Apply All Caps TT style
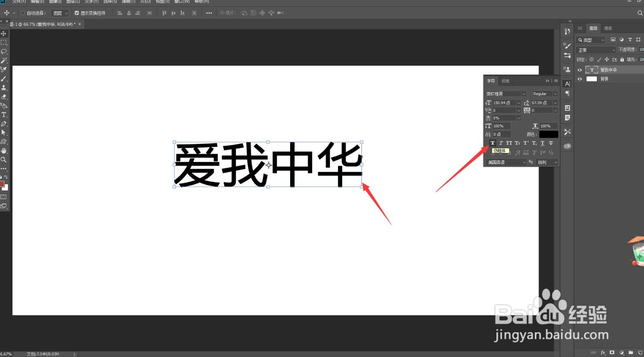644x357 pixels. pos(509,143)
